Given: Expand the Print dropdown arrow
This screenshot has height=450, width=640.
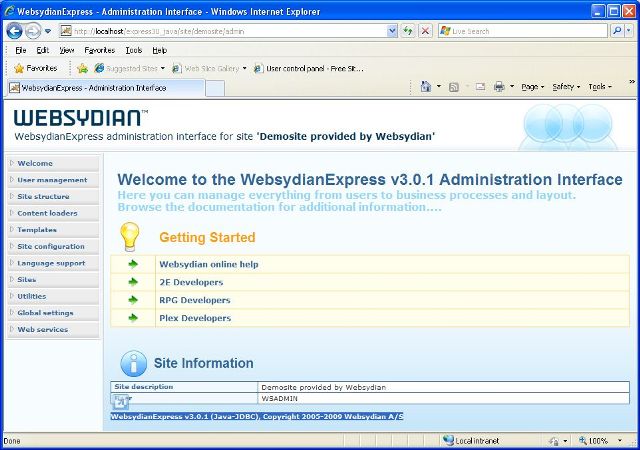Looking at the screenshot, I should [512, 87].
